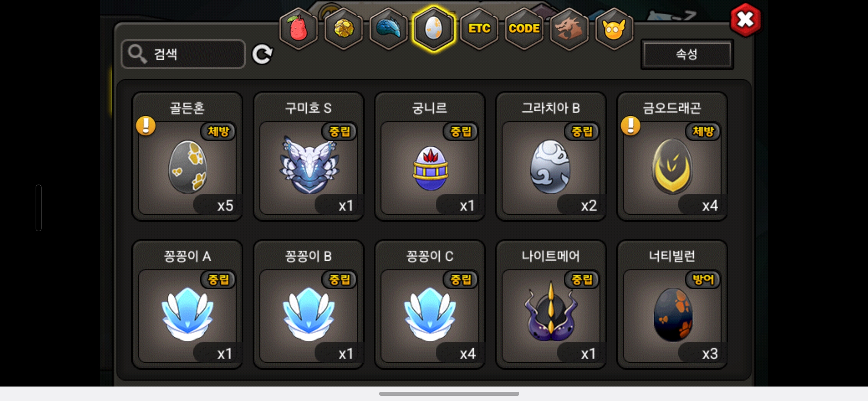Open the fruit food category tab
The image size is (868, 401).
(x=298, y=29)
